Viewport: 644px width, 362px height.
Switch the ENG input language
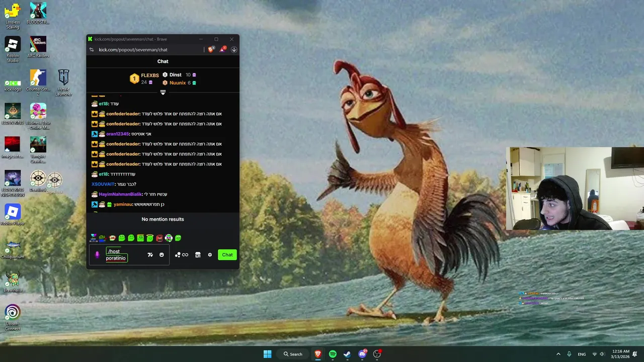point(582,354)
